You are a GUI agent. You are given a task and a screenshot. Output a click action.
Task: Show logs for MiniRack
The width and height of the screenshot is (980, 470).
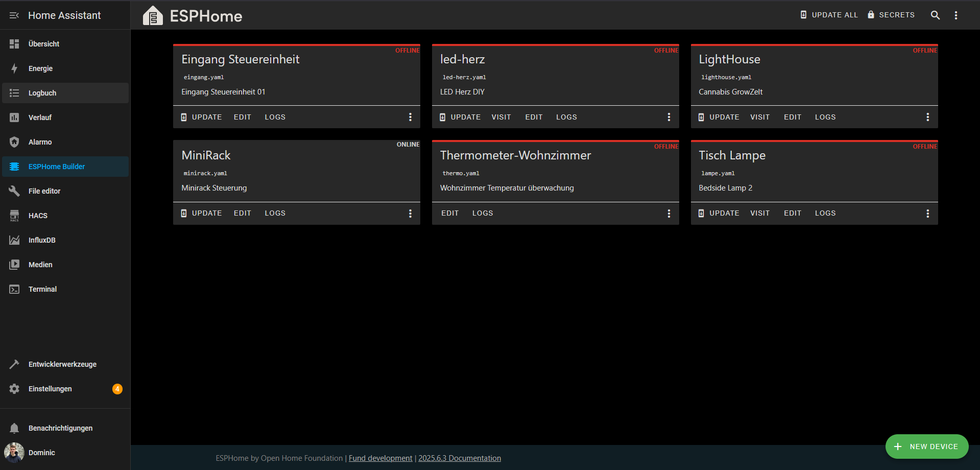click(x=275, y=213)
